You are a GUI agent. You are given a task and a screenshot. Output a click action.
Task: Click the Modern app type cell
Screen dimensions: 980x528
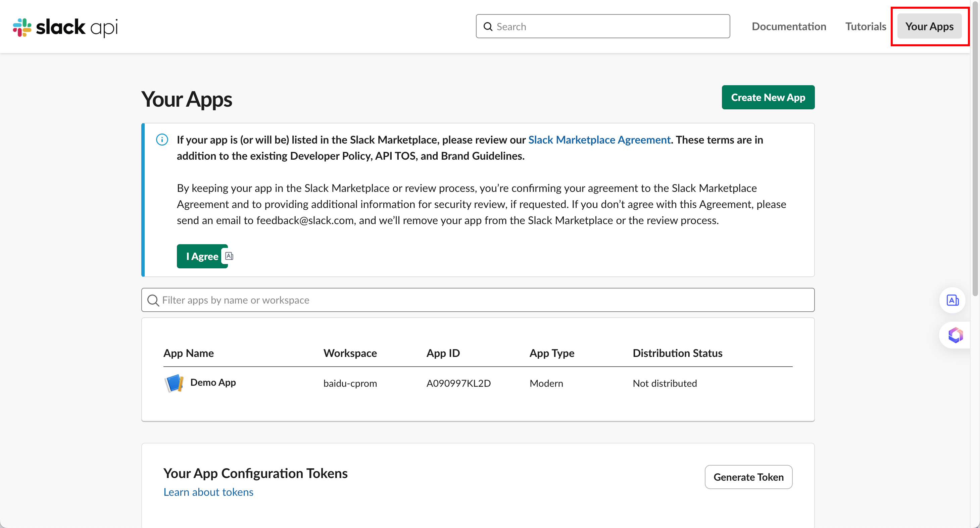click(546, 383)
